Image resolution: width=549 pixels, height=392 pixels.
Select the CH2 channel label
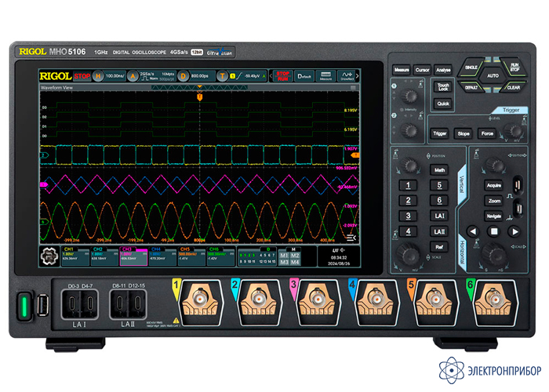98,249
